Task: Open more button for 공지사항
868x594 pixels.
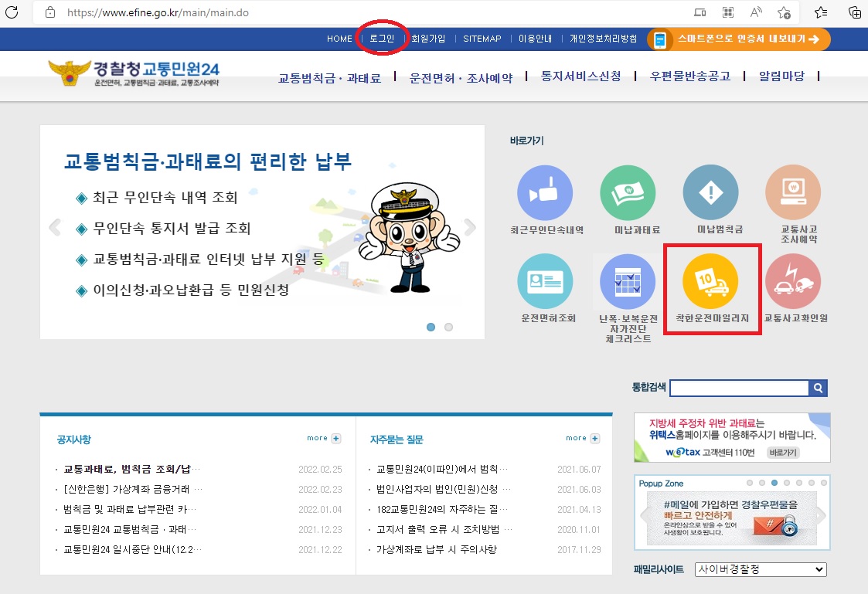Action: point(324,438)
